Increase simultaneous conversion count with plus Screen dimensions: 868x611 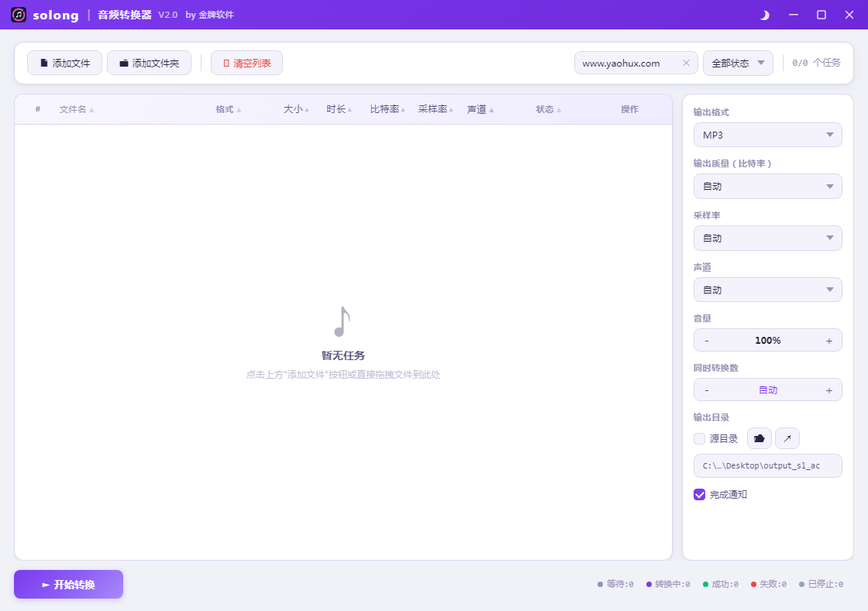(x=828, y=390)
